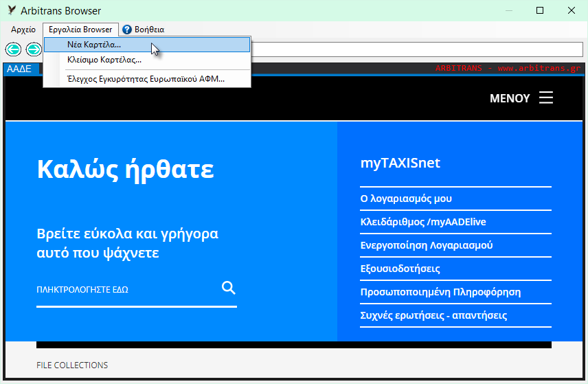The width and height of the screenshot is (588, 384).
Task: Click the green forward navigation arrow
Action: (34, 49)
